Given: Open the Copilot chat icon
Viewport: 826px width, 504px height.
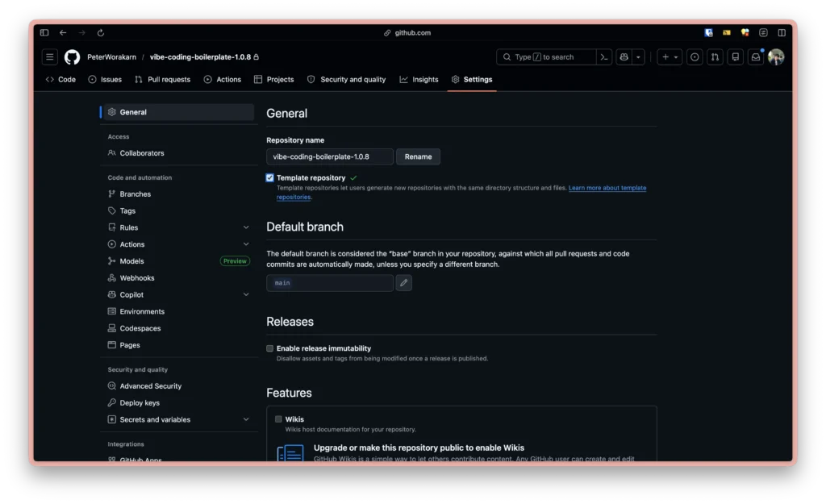Looking at the screenshot, I should [x=624, y=57].
